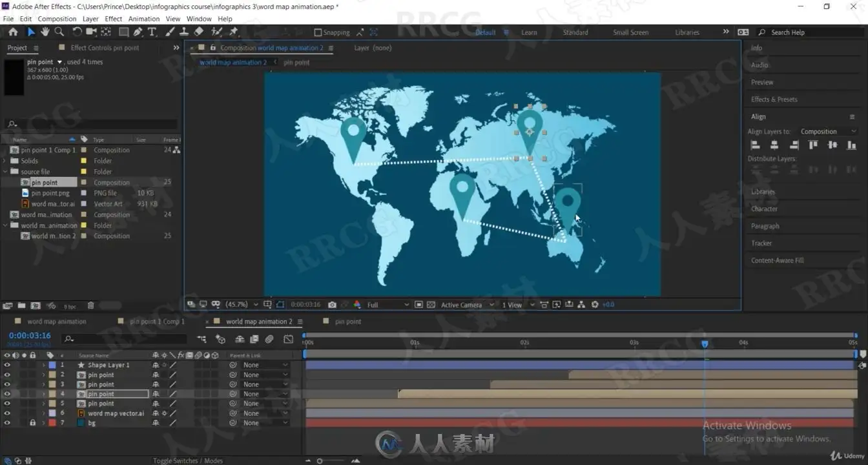Click the timeline zoom slider handle
The height and width of the screenshot is (465, 868).
[x=319, y=461]
